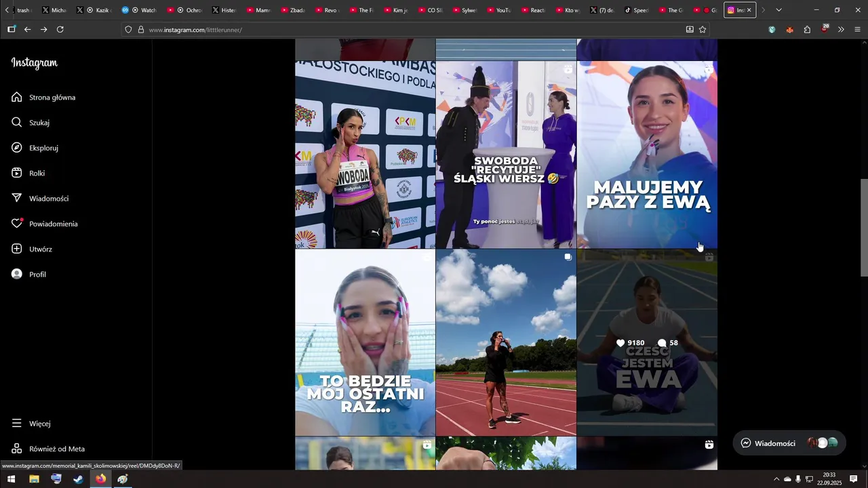The height and width of the screenshot is (488, 868).
Task: Show Powiadomienia notifications
Action: tap(45, 224)
